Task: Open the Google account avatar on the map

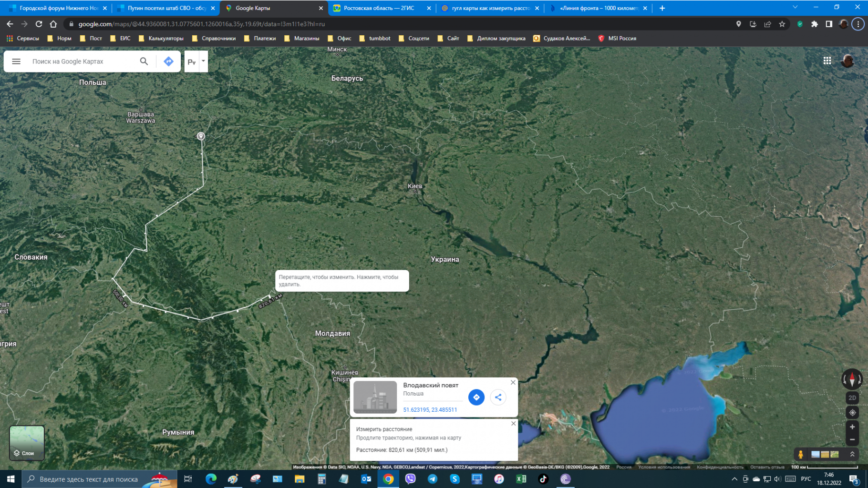Action: pyautogui.click(x=847, y=61)
